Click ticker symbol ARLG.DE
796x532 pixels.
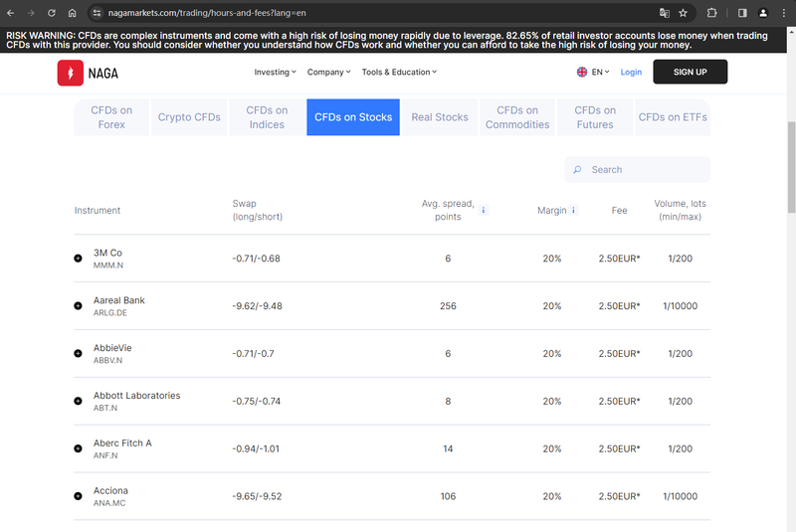point(110,313)
